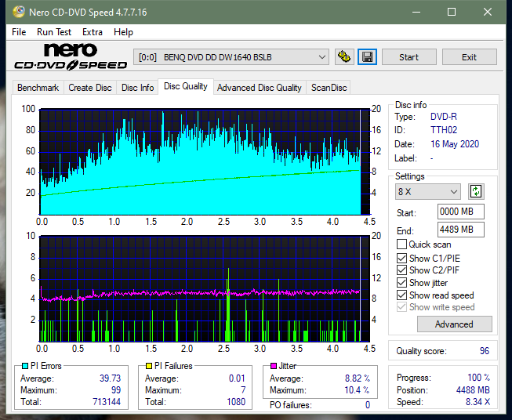512x420 pixels.
Task: Open the File menu
Action: (x=19, y=32)
